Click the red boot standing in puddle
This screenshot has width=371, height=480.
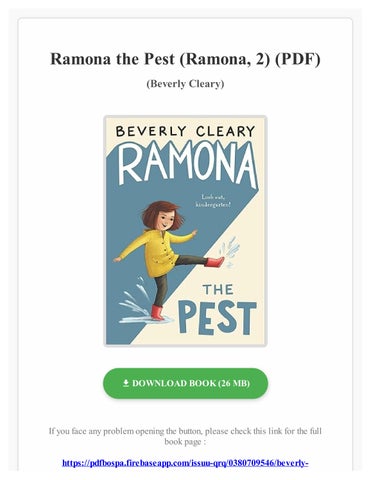(157, 313)
